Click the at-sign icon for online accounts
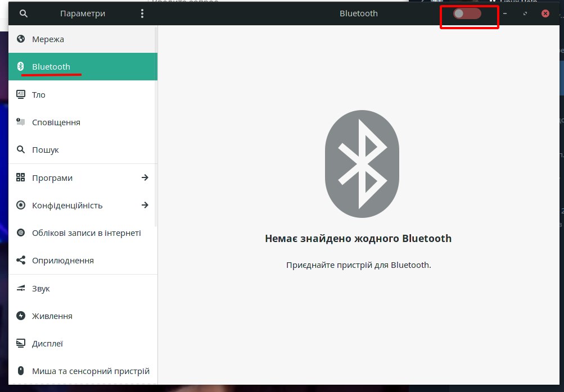 click(21, 233)
